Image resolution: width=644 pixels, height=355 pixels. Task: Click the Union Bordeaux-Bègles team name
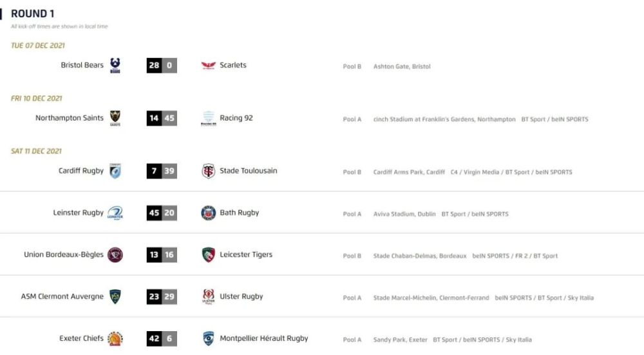click(64, 254)
